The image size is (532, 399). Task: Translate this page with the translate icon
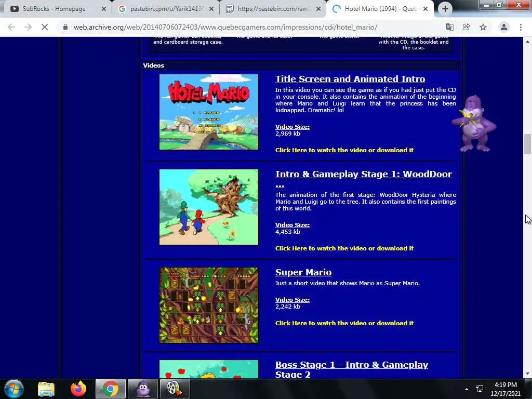click(450, 27)
